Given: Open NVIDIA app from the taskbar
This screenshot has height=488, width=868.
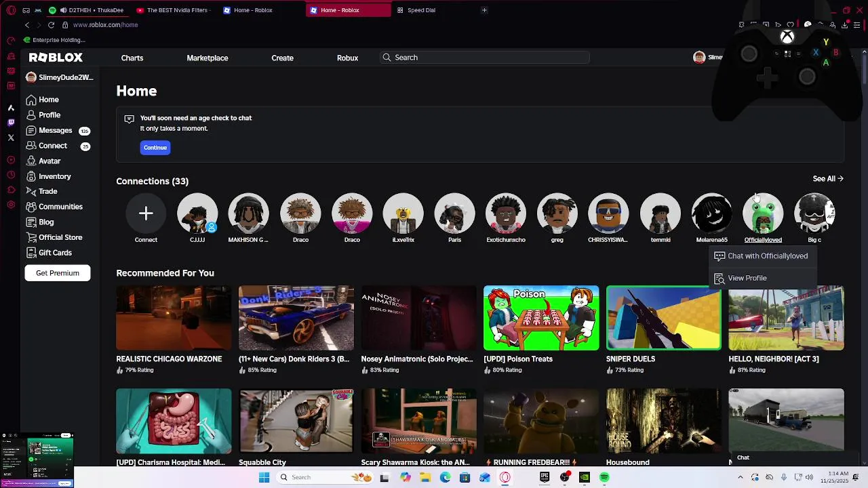Looking at the screenshot, I should (585, 477).
